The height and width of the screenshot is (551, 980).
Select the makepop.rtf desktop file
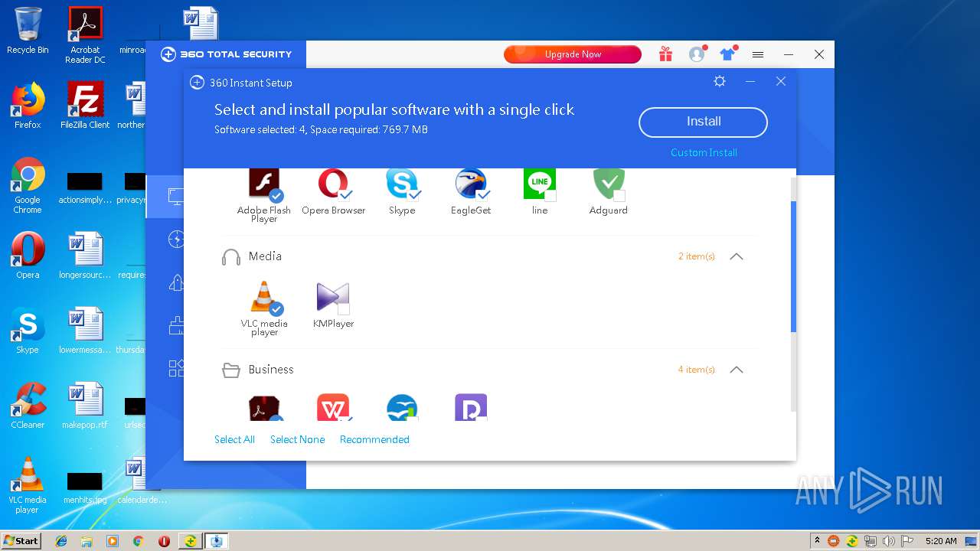tap(85, 406)
